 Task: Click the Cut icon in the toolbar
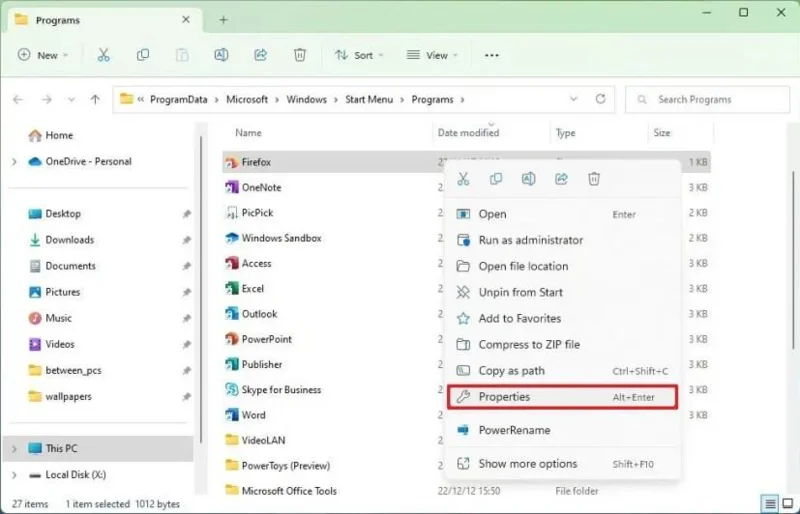(x=104, y=55)
